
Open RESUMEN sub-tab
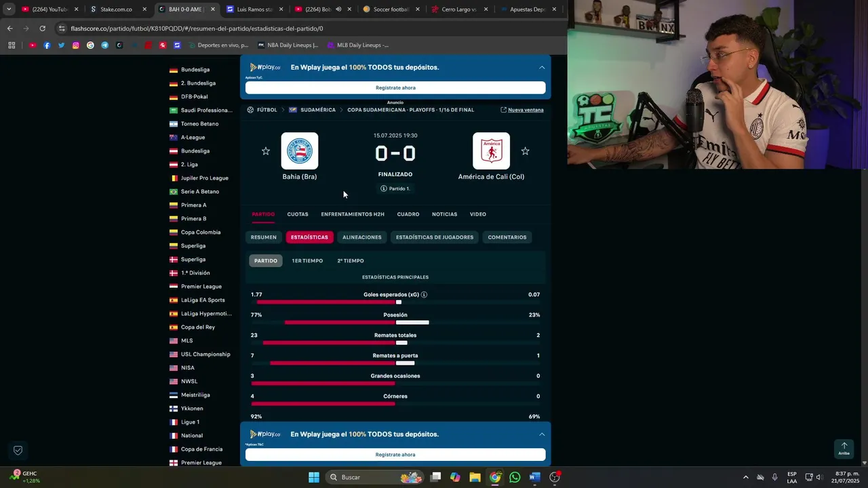pyautogui.click(x=264, y=237)
